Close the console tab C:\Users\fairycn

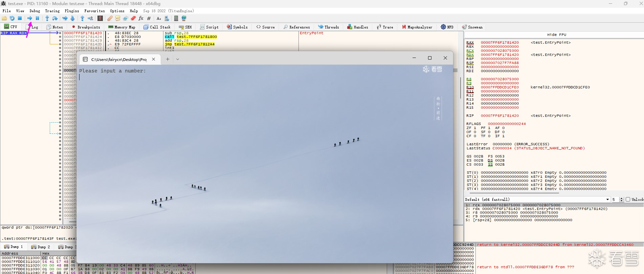(154, 59)
